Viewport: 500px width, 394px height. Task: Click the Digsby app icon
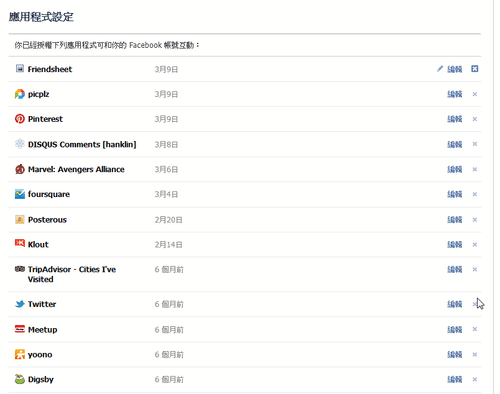20,379
